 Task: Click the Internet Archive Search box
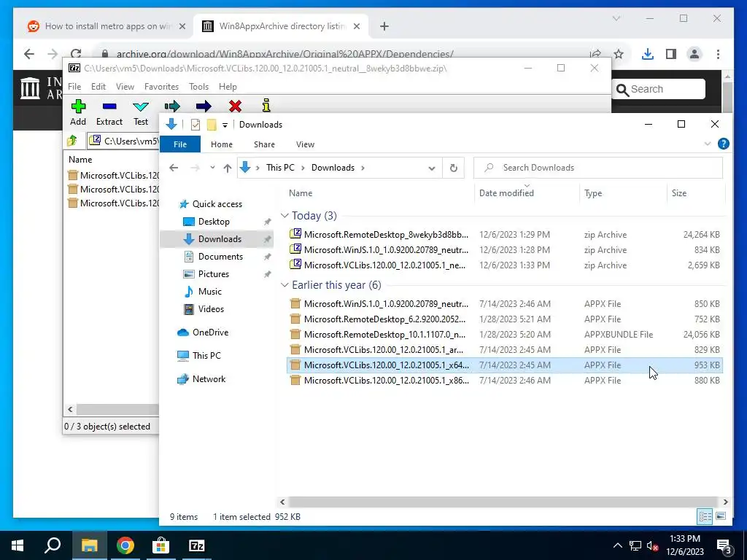coord(659,89)
